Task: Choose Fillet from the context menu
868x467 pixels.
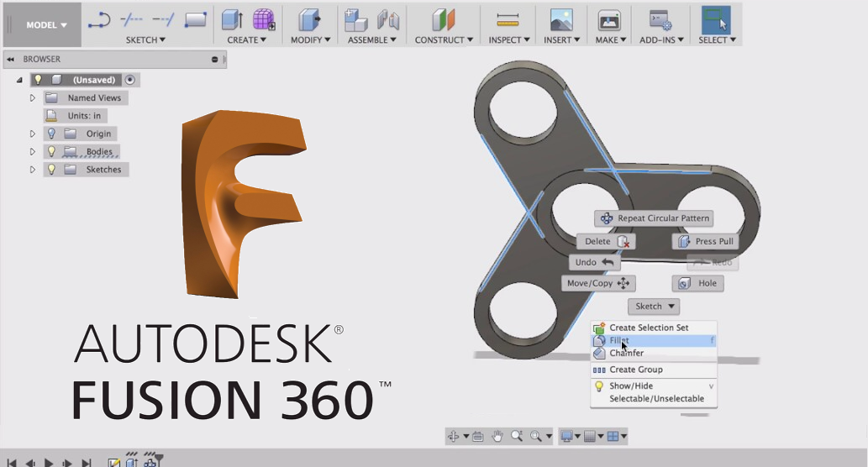Action: point(619,341)
